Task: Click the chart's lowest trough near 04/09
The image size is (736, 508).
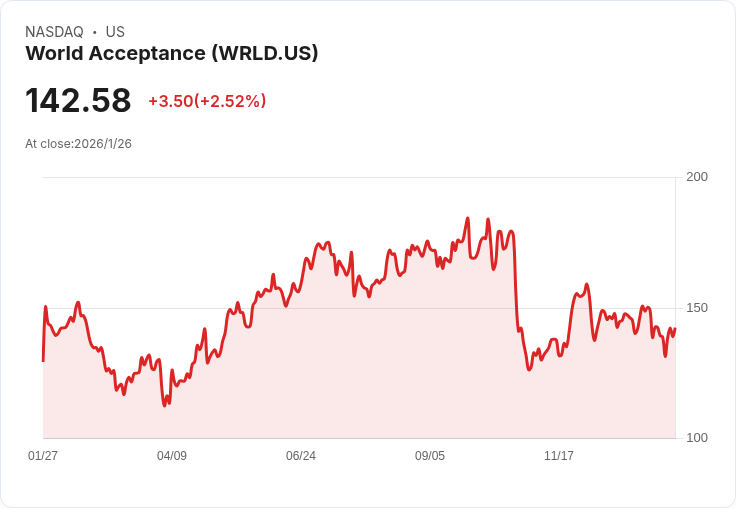Action: pos(164,406)
